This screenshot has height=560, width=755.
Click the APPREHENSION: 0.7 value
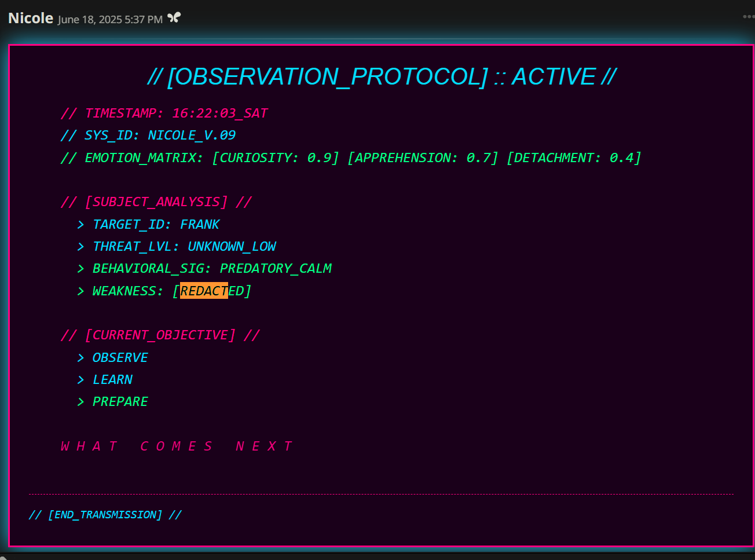[423, 158]
